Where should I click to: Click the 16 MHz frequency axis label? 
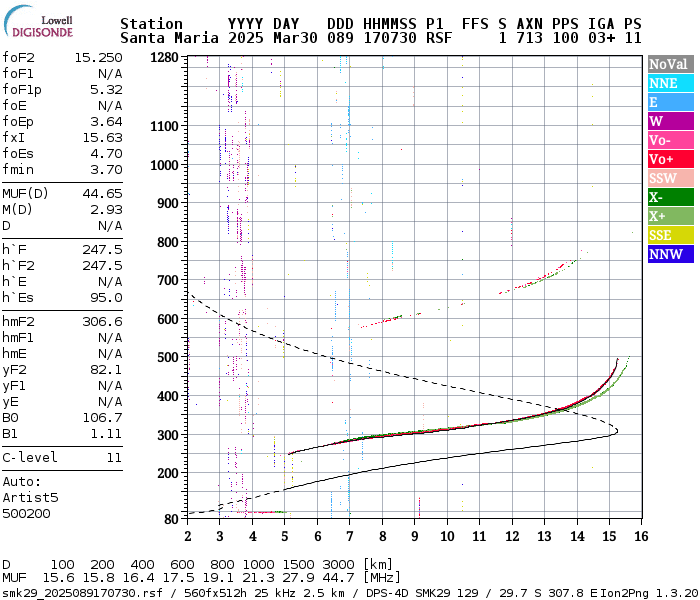(x=642, y=536)
